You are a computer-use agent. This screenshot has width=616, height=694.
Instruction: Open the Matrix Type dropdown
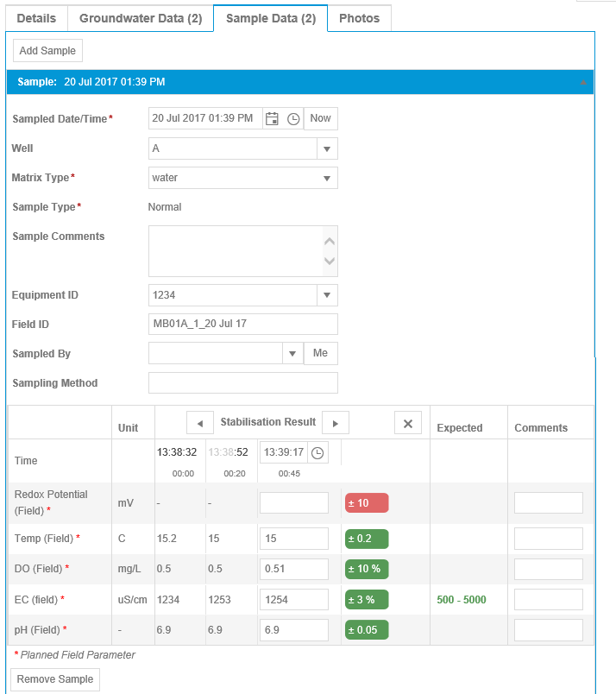(x=327, y=178)
